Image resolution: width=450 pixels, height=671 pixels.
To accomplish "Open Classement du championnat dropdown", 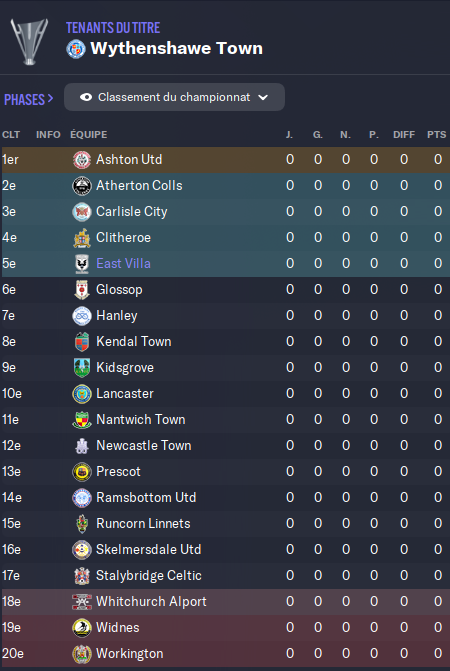I will (x=174, y=97).
